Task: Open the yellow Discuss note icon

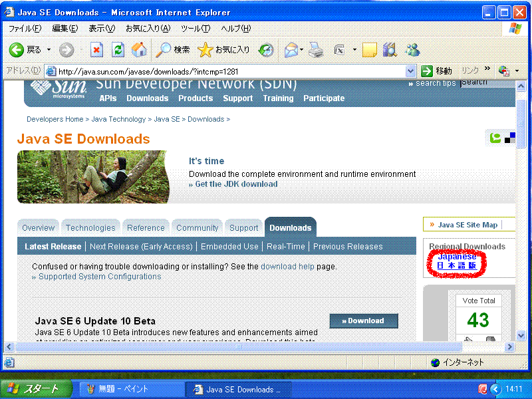Action: [370, 51]
